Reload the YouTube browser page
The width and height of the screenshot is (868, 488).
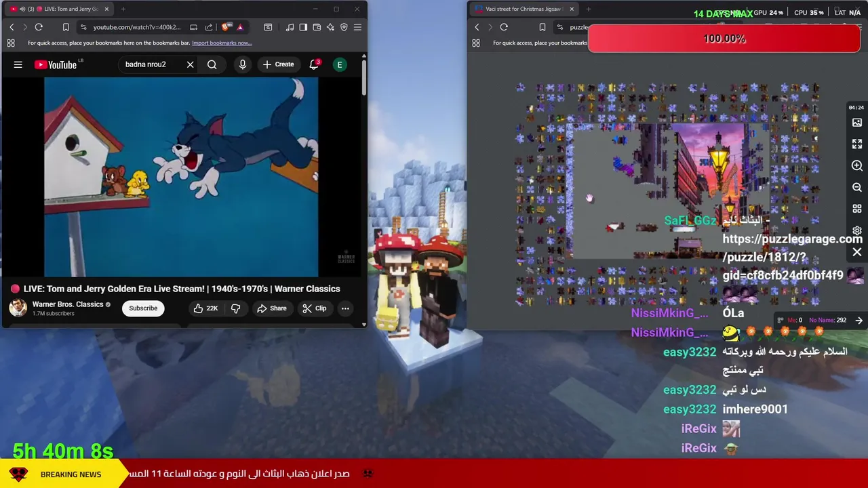click(39, 27)
